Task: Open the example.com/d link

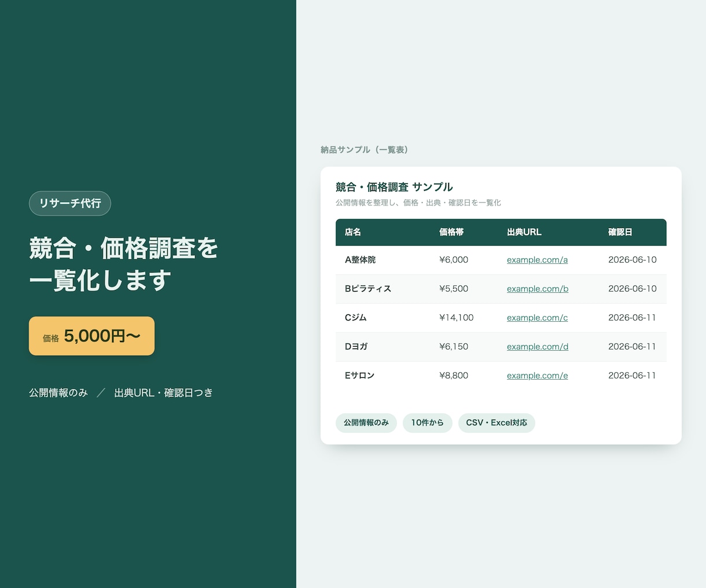Action: click(538, 347)
